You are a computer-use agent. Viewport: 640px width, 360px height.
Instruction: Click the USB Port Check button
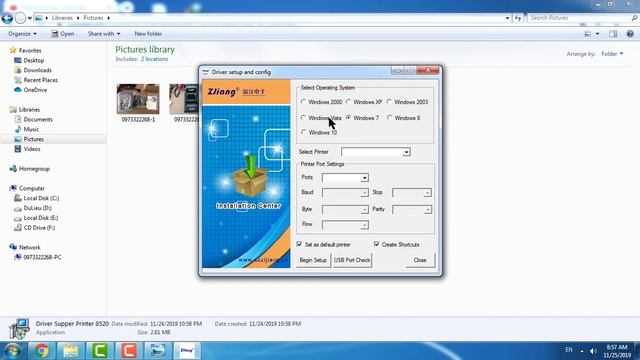[352, 260]
